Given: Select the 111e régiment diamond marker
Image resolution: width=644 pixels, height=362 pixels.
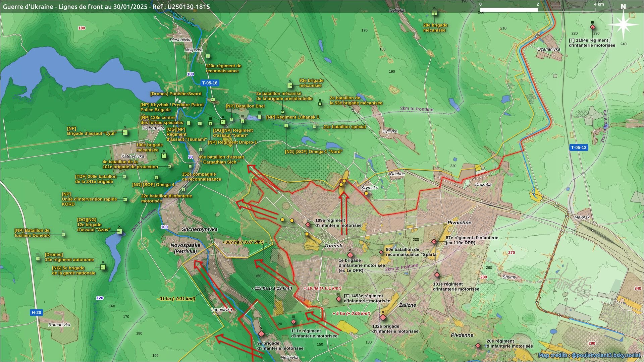Looking at the screenshot, I should tap(293, 322).
